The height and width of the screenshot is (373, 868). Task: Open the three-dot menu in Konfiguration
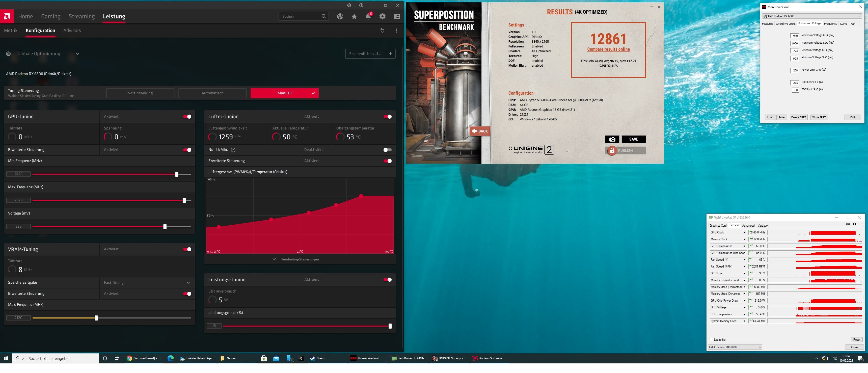tap(397, 30)
